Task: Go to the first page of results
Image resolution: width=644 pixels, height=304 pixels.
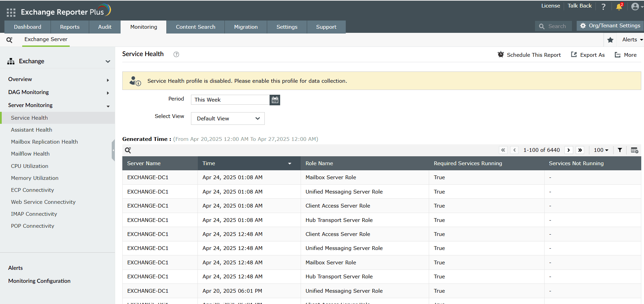Action: point(503,150)
